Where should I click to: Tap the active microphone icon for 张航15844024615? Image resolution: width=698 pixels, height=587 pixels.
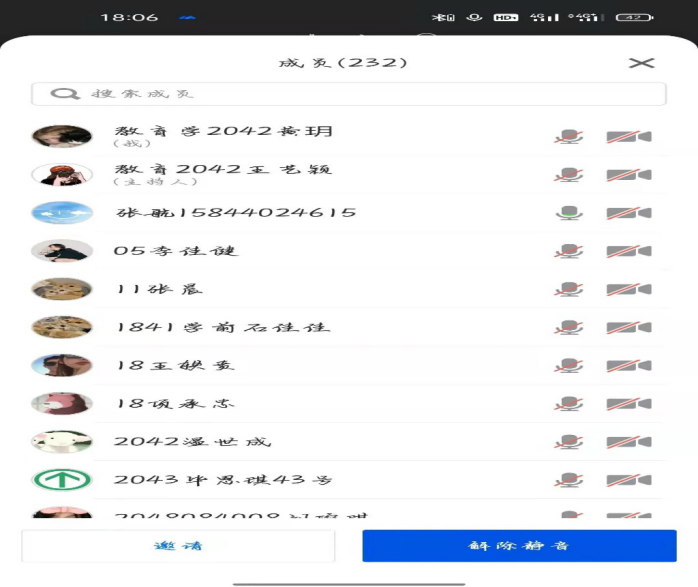click(569, 213)
